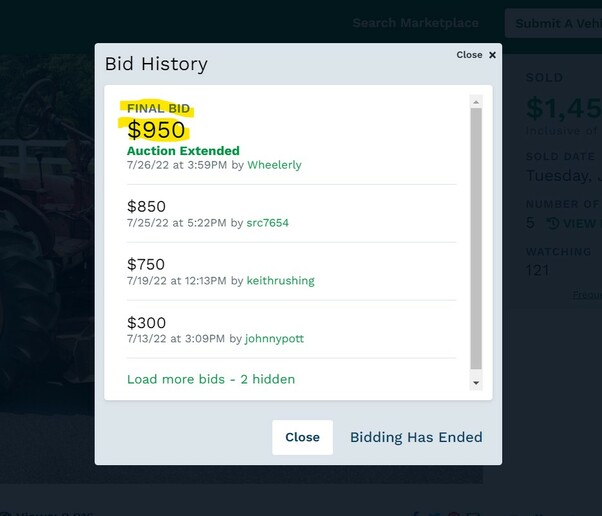The image size is (602, 516).
Task: Click the scrollbar up arrow
Action: pyautogui.click(x=476, y=102)
